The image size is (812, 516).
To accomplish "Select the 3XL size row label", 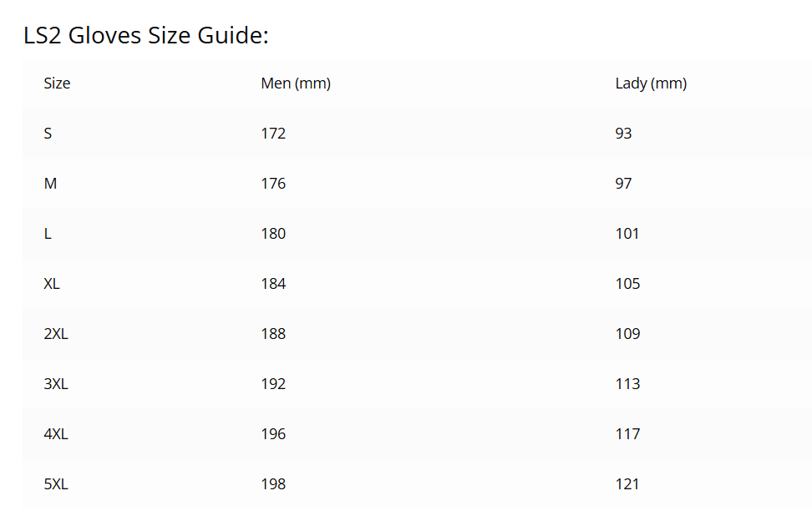I will pos(56,384).
